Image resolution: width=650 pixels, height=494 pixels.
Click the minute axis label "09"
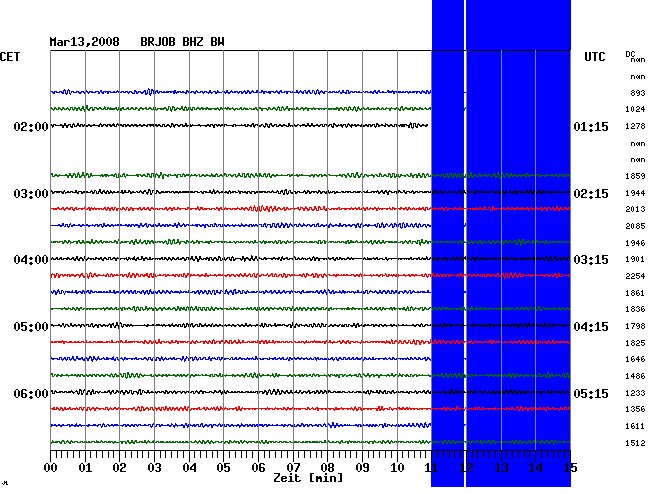[x=362, y=468]
